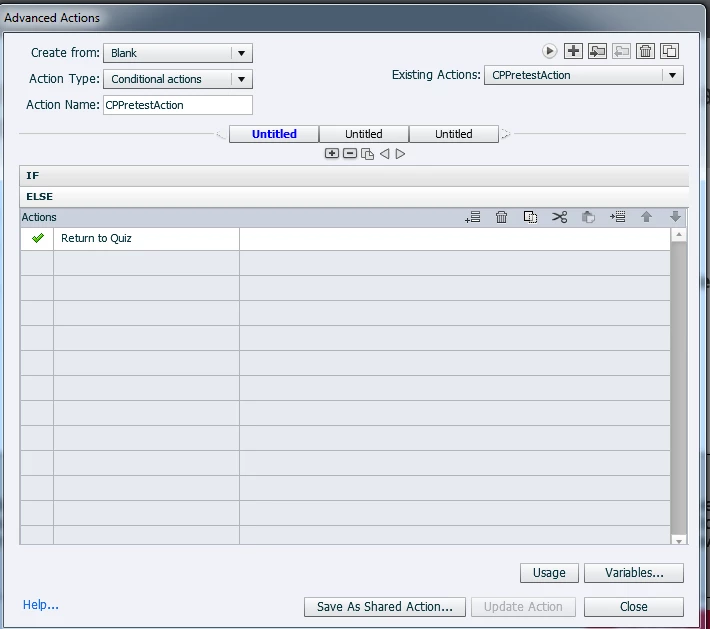Copy the selected action row

[530, 217]
